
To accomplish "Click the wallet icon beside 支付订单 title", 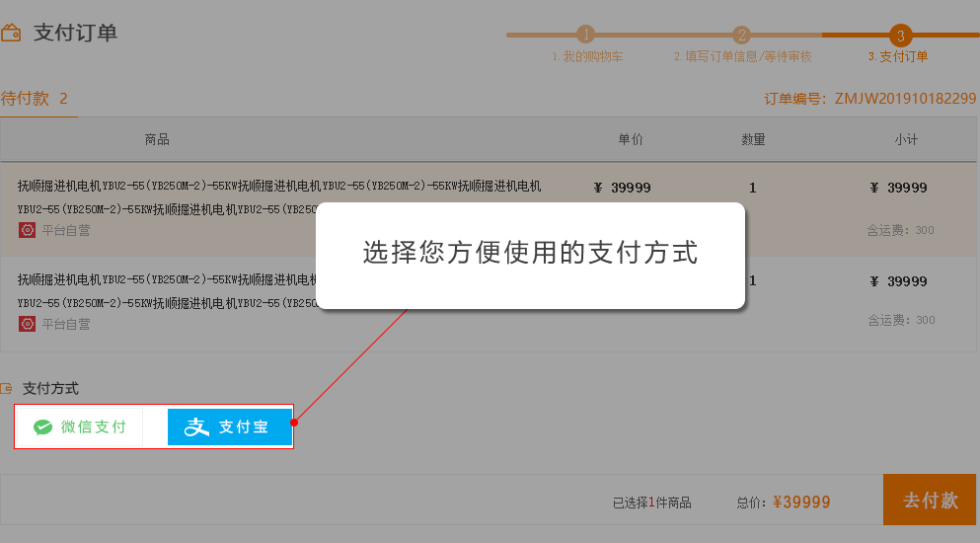I will pyautogui.click(x=12, y=34).
